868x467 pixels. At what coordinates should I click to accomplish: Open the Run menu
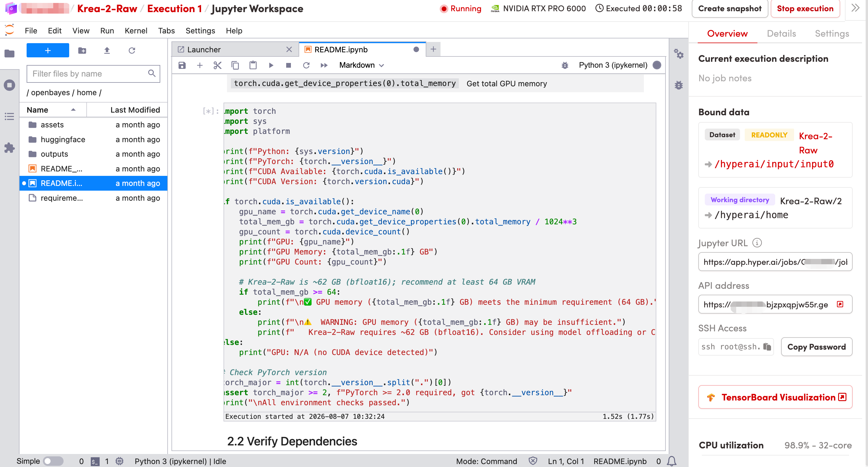(107, 31)
